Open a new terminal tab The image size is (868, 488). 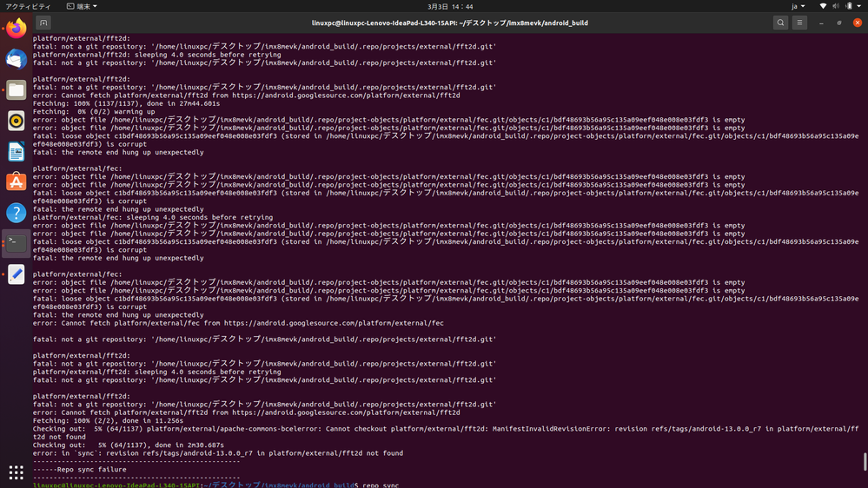coord(44,23)
